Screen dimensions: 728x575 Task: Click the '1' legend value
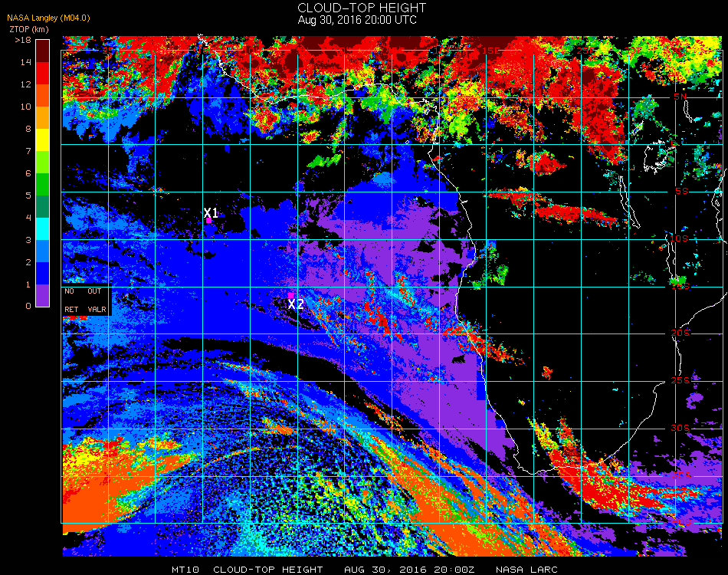[x=28, y=284]
